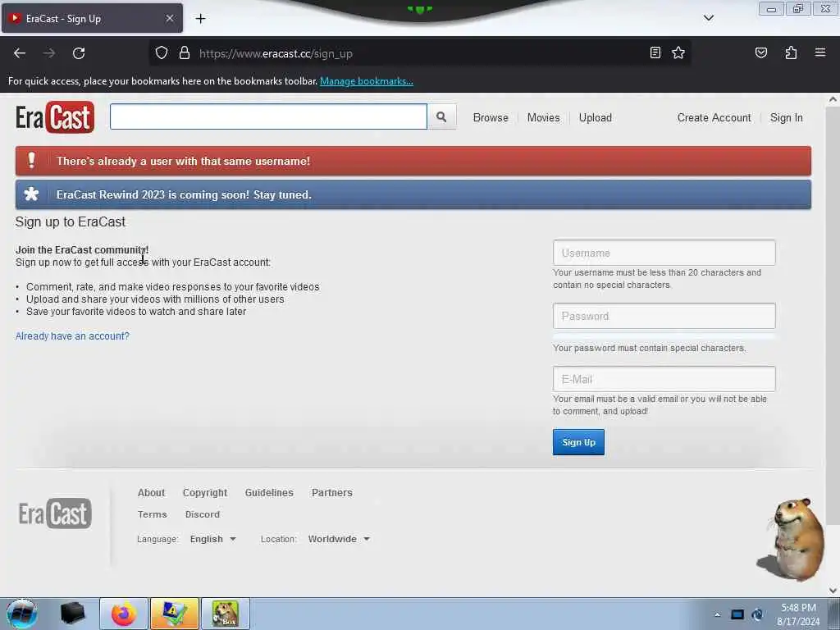Image resolution: width=840 pixels, height=630 pixels.
Task: Go to the Browse page
Action: [491, 118]
